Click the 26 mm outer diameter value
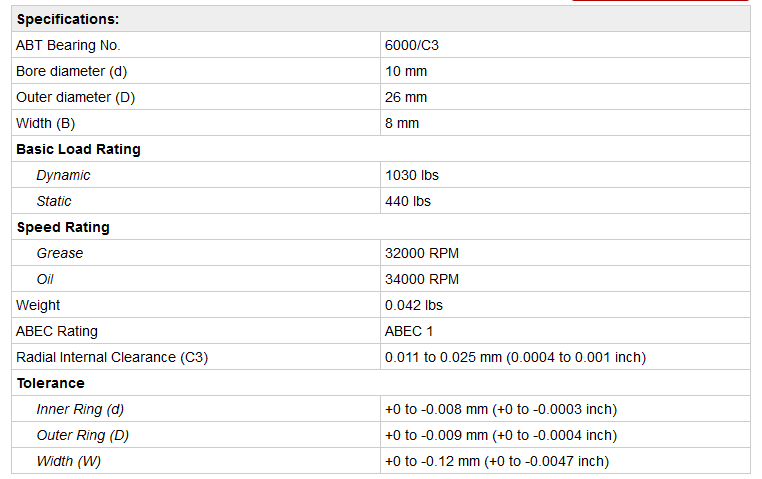 pos(406,97)
